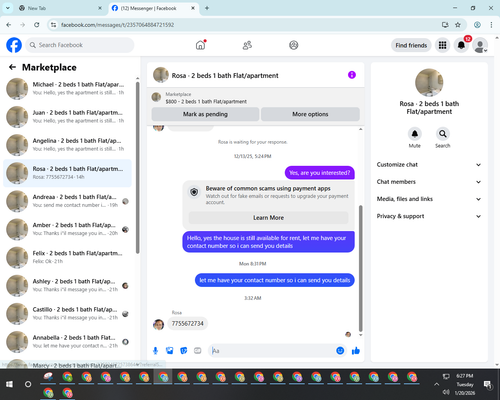Open Windows taskbar search circle
500x400 pixels.
click(x=28, y=384)
